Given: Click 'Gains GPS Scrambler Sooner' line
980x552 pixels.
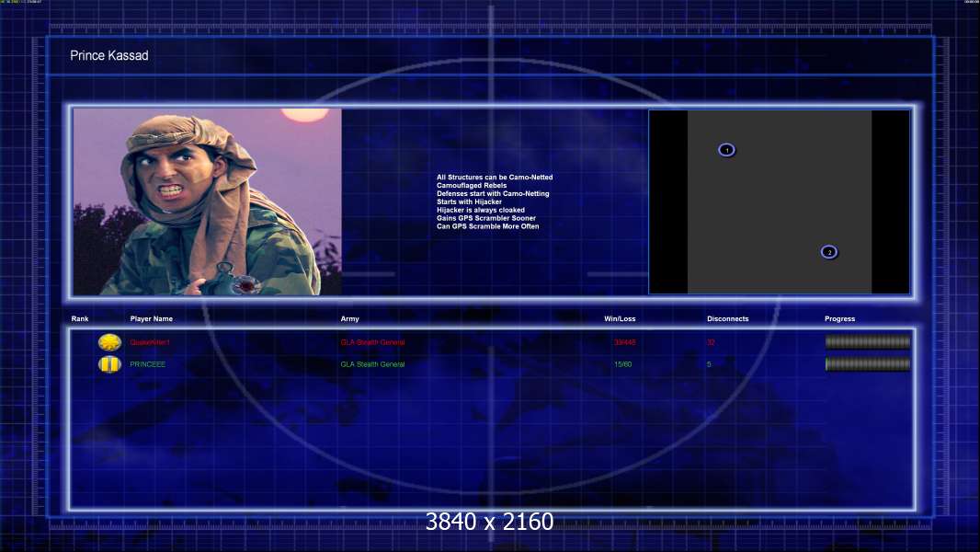Looking at the screenshot, I should coord(485,218).
